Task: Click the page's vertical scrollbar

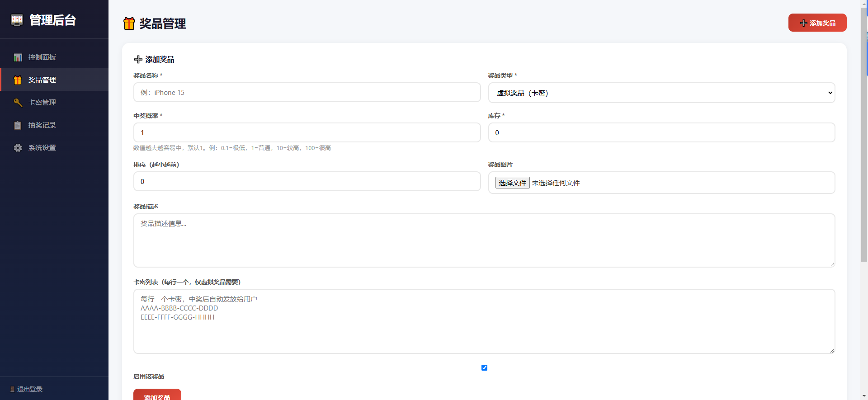Action: (x=864, y=136)
